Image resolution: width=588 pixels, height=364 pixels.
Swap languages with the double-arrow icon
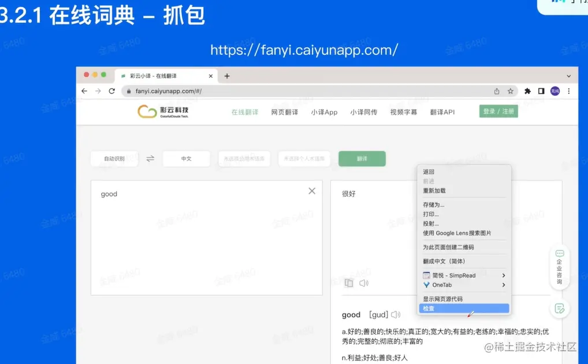pyautogui.click(x=150, y=159)
